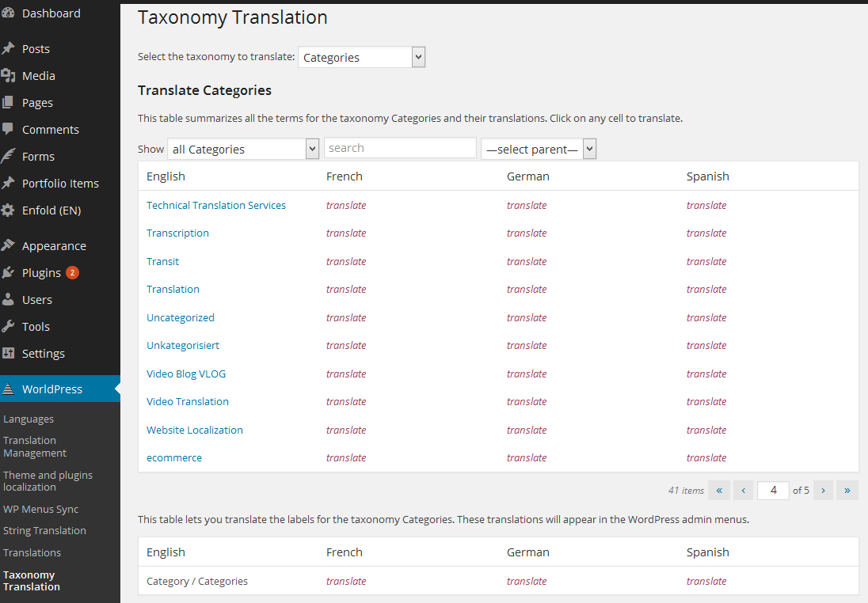The image size is (868, 603).
Task: Click the Posts pushpin icon
Action: click(8, 49)
